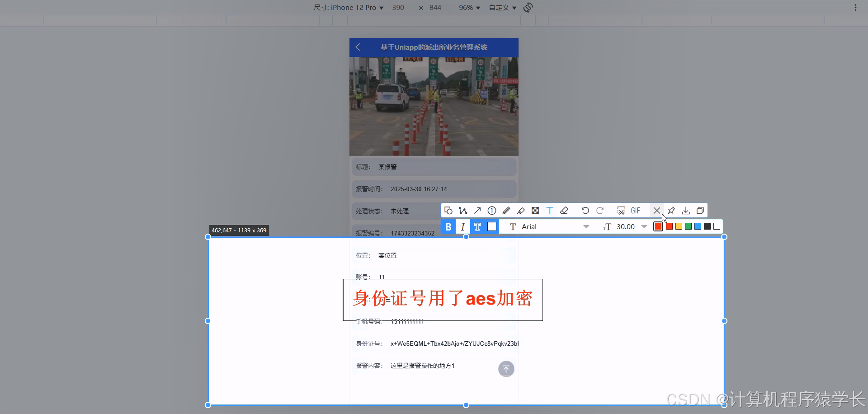The height and width of the screenshot is (414, 868).
Task: Pin the screenshot to screen
Action: click(x=671, y=210)
